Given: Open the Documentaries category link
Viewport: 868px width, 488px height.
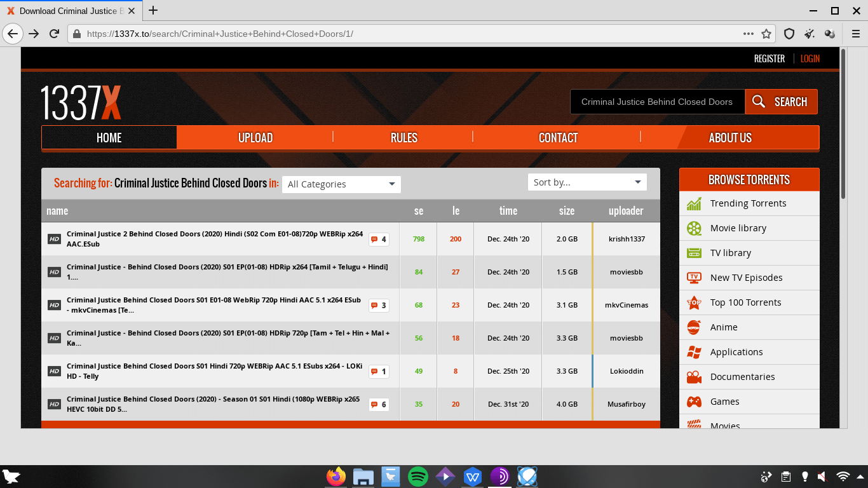Looking at the screenshot, I should (x=742, y=377).
